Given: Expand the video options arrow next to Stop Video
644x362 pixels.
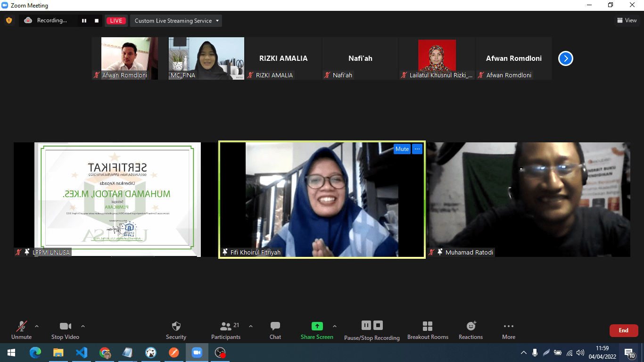Looking at the screenshot, I should click(x=83, y=326).
